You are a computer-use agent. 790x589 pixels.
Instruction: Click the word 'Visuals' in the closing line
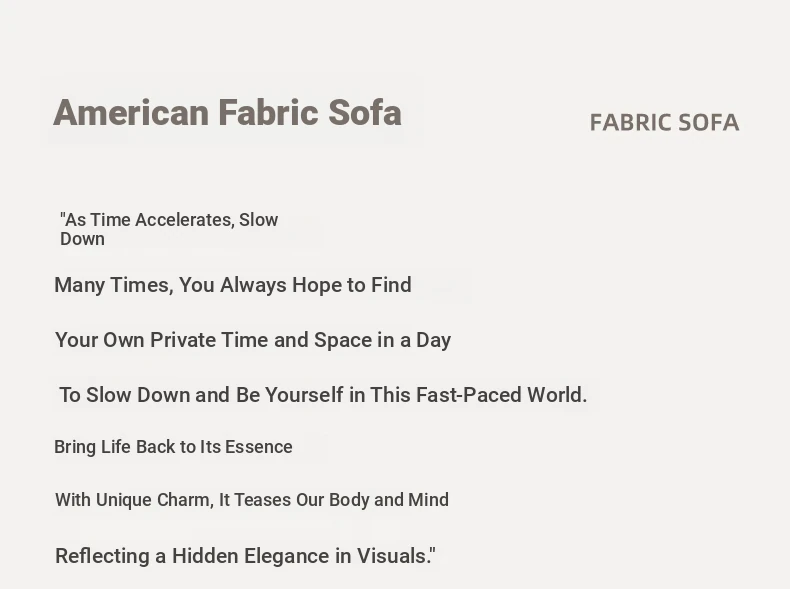393,556
